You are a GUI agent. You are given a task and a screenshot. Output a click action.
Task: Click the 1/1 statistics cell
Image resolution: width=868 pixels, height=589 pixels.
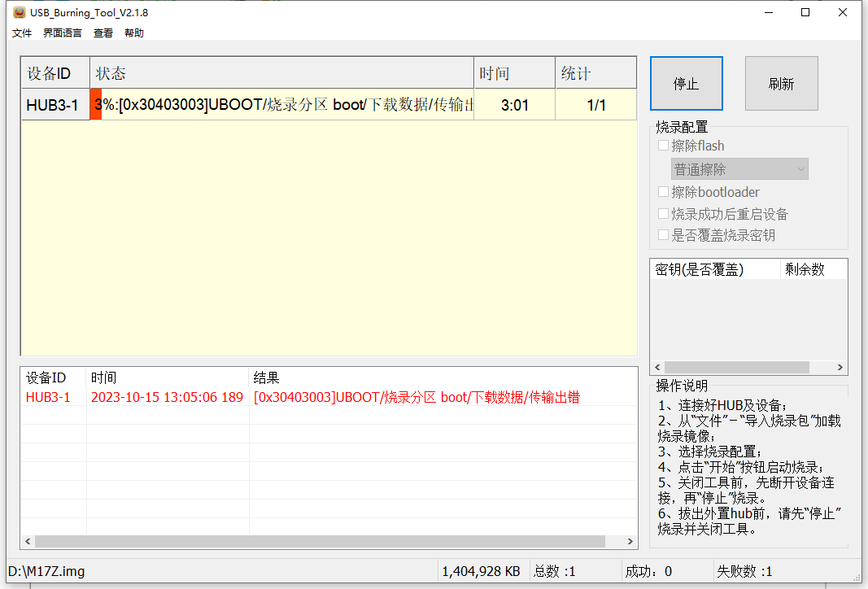coord(595,105)
